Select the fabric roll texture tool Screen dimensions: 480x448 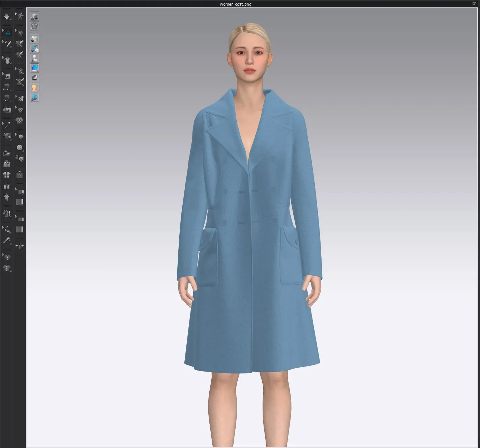[20, 191]
